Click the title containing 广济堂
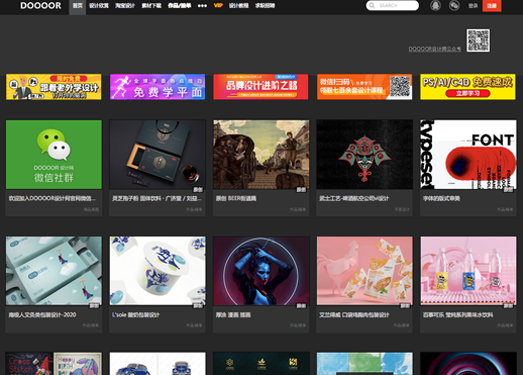Image resolution: width=523 pixels, height=375 pixels. click(157, 199)
